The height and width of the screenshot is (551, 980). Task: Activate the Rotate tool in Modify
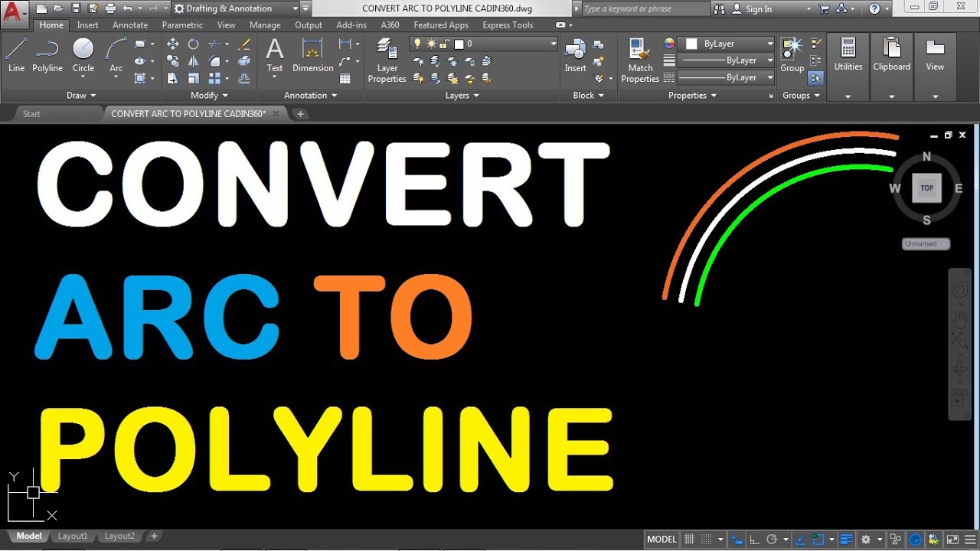[x=194, y=44]
